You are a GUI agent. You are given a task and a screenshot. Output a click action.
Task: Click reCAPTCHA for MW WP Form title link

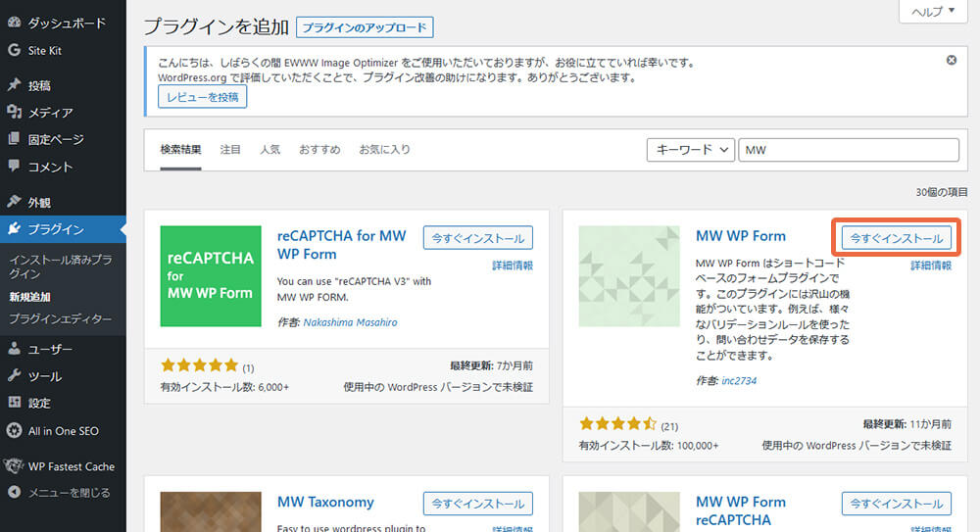point(341,245)
